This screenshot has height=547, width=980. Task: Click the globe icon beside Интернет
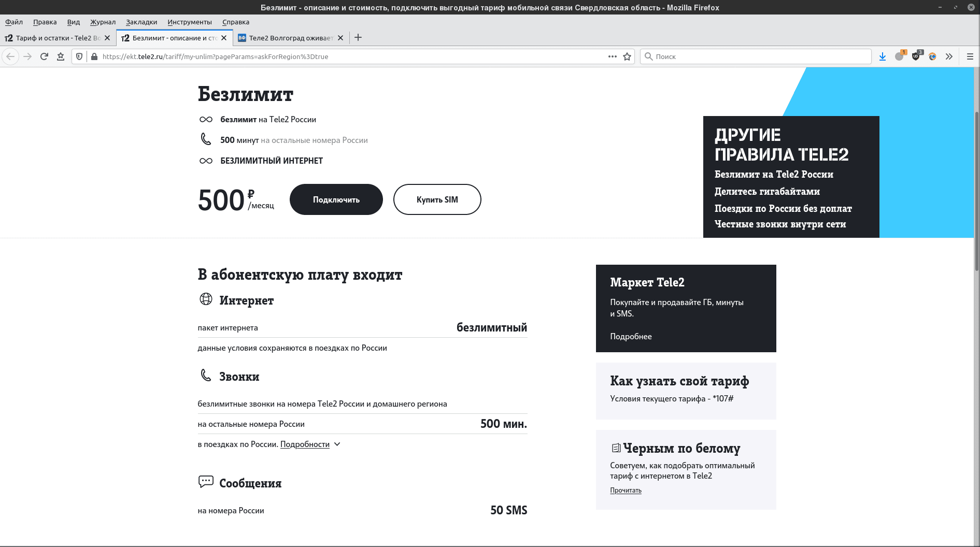(x=206, y=299)
